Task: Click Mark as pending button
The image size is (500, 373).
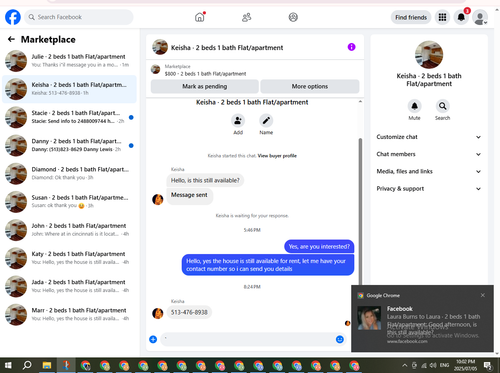Action: click(205, 86)
